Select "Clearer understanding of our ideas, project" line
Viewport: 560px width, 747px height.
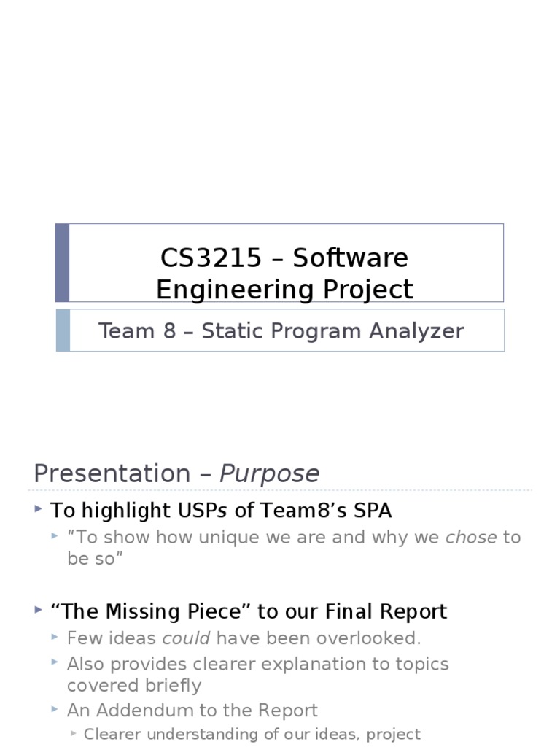tap(252, 734)
